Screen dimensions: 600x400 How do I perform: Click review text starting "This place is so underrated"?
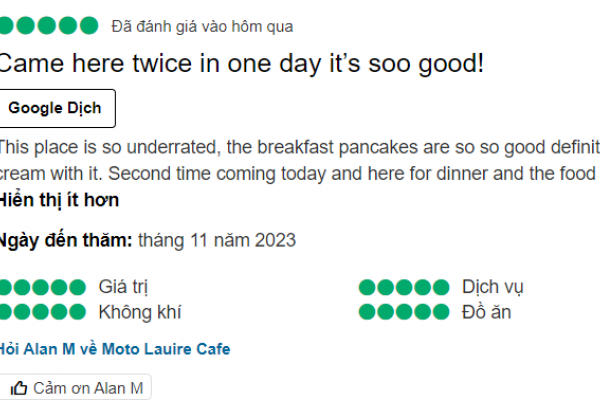(x=300, y=148)
